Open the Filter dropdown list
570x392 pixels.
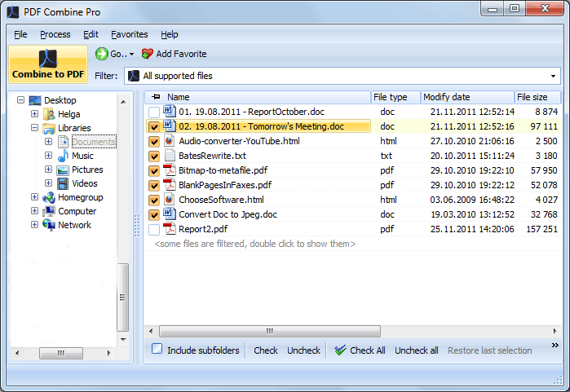(x=553, y=76)
